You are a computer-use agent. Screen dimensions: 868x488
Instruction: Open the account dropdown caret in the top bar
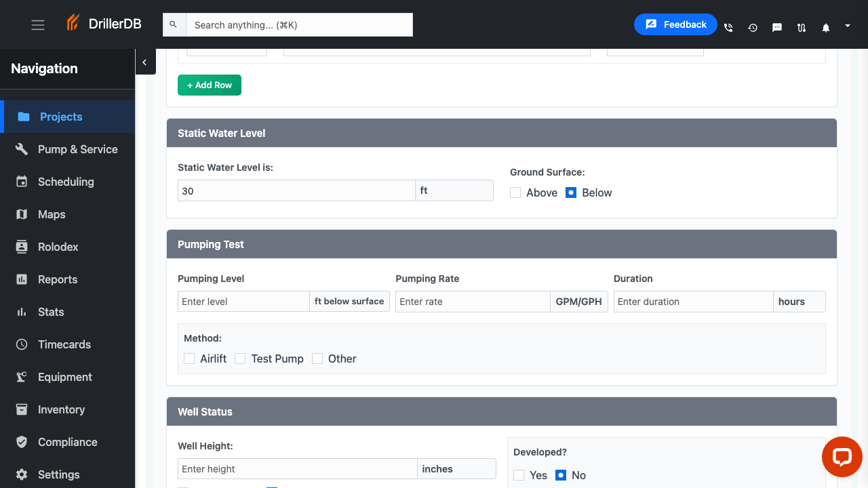coord(846,24)
